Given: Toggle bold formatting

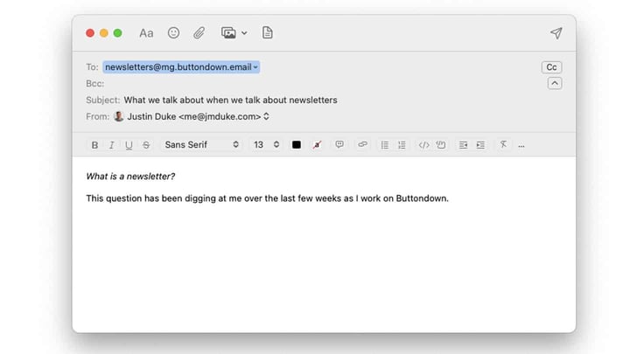Looking at the screenshot, I should [94, 145].
